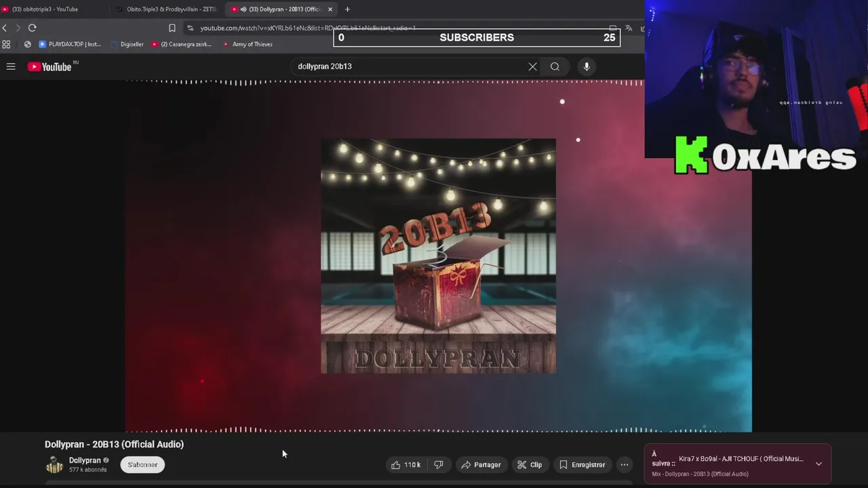Screen dimensions: 868x488
Task: Click the youtube.com address bar URL
Action: [x=308, y=28]
